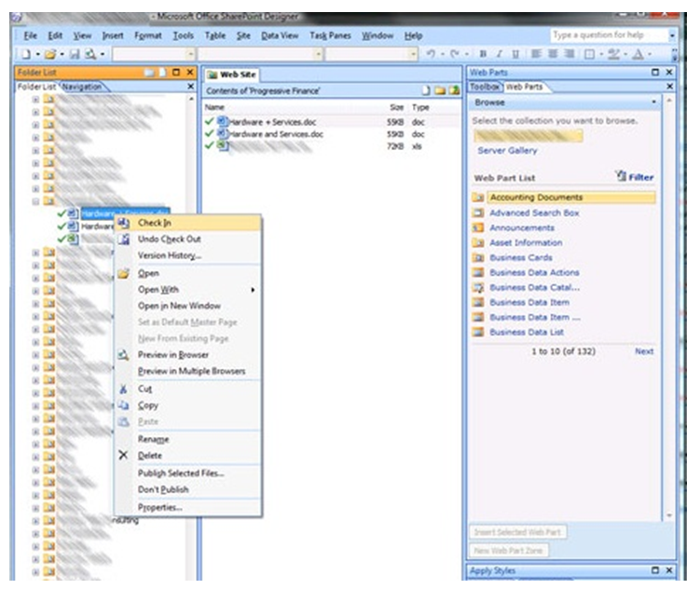Choose Open in New Window
This screenshot has height=589, width=700.
[x=188, y=306]
